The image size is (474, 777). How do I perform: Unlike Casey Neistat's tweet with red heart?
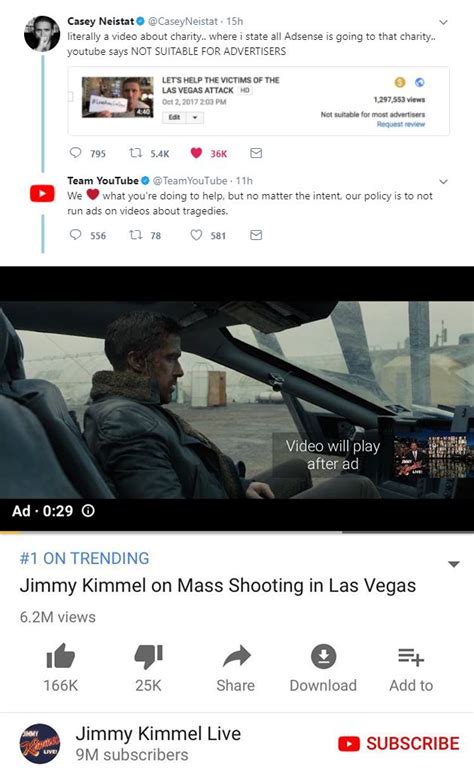[196, 153]
